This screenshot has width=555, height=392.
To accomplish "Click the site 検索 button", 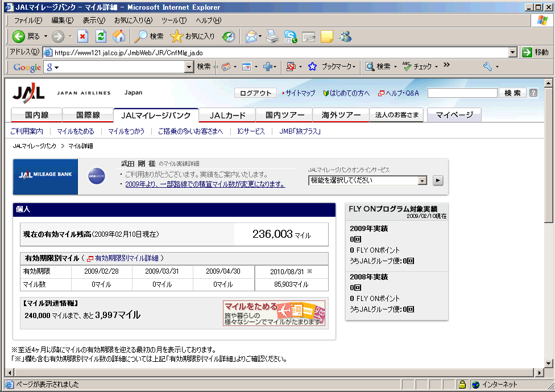I will click(512, 93).
